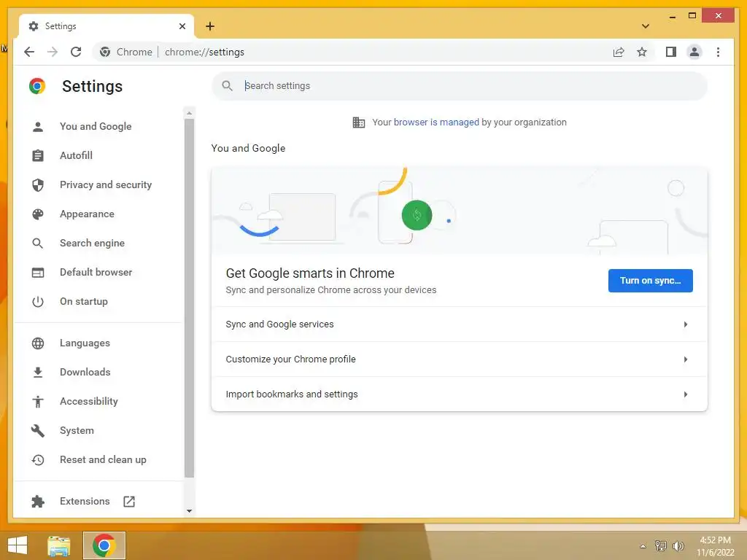Click the Accessibility figure icon
This screenshot has height=560, width=747.
38,402
